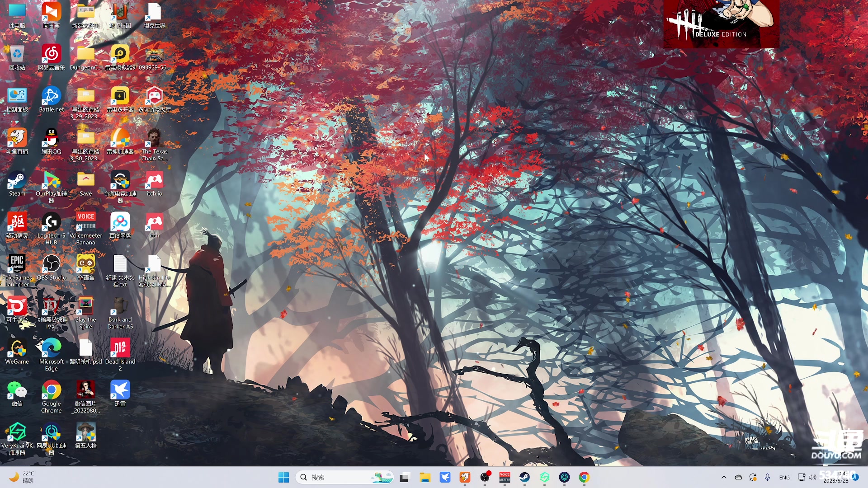Open 网易云音乐 music shortcut
Viewport: 868px width, 488px height.
[x=52, y=58]
